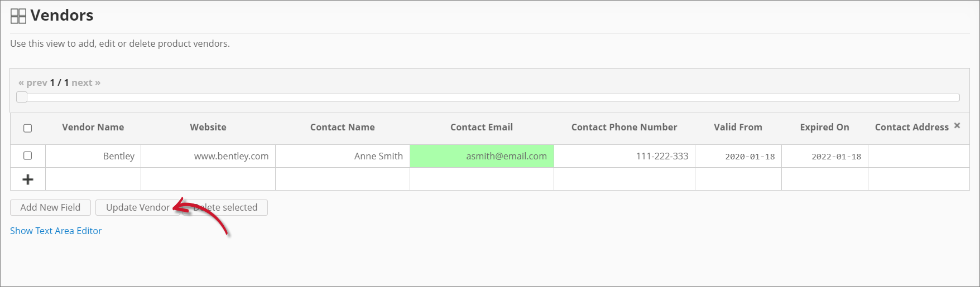
Task: Click the Contact Email column header
Action: click(x=481, y=127)
